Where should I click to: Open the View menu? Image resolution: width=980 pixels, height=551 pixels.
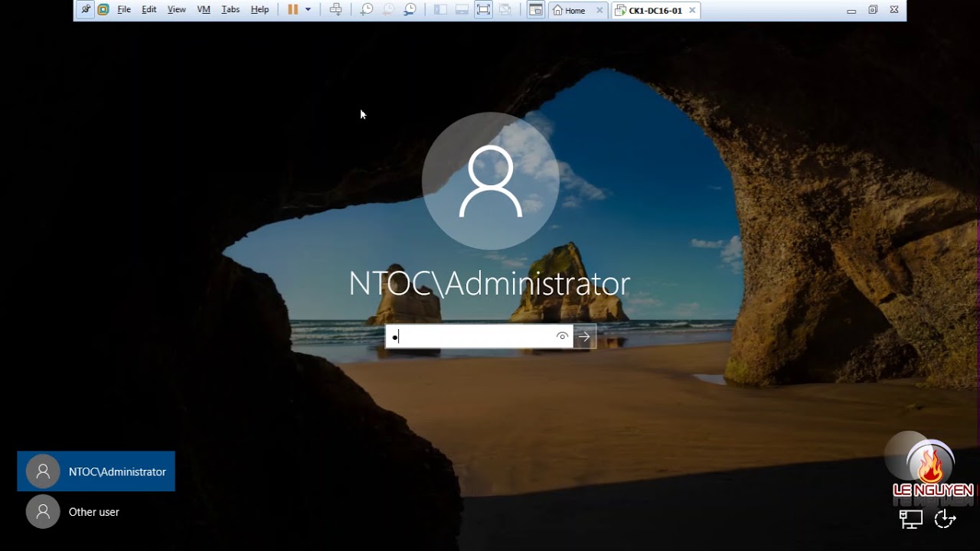[x=177, y=10]
